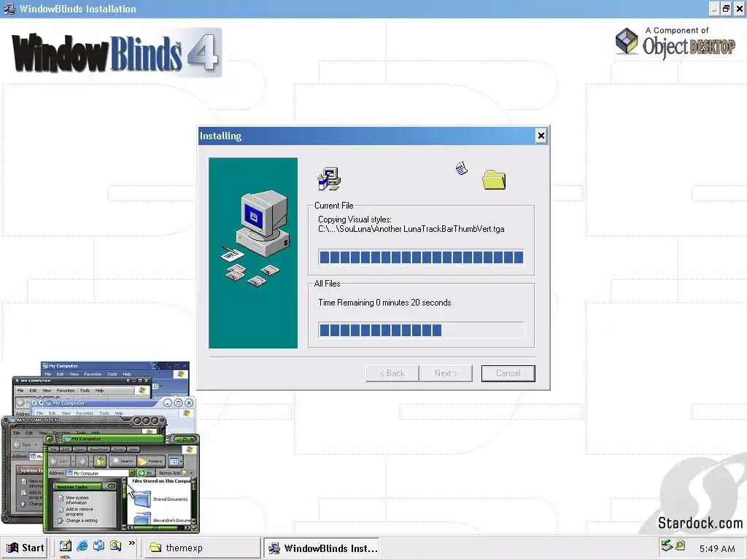
Task: Click the second system tray icon
Action: pos(680,545)
